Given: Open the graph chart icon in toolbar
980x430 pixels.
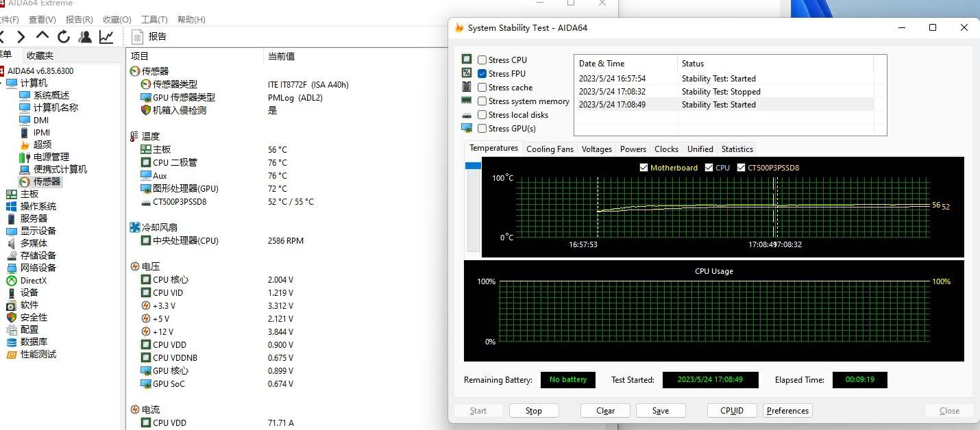Looking at the screenshot, I should coord(106,36).
